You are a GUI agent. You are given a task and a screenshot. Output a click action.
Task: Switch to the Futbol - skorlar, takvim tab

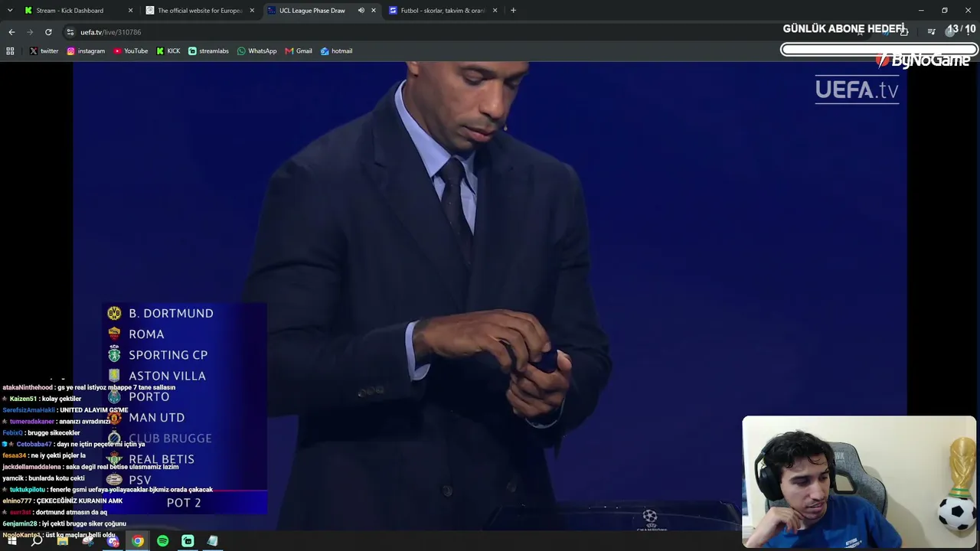(x=443, y=11)
